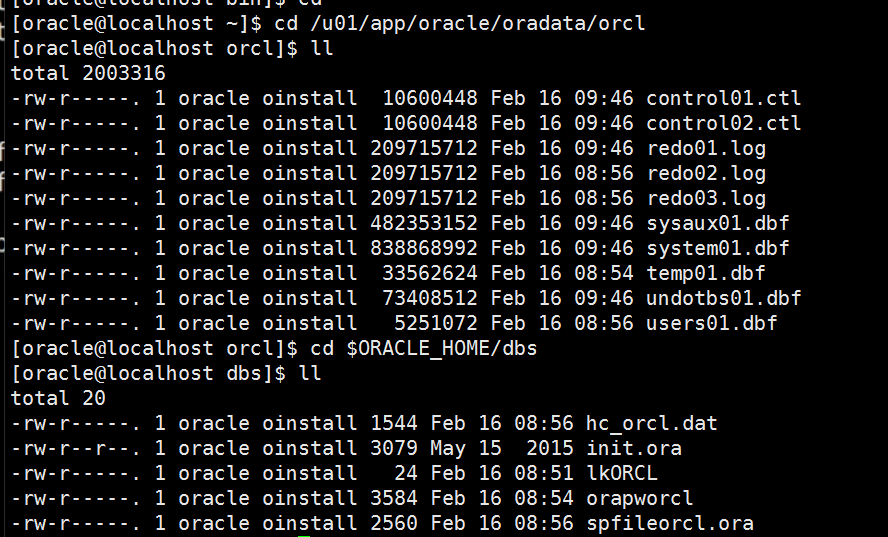Screen dimensions: 888x537
Task: Select file size 5251072 of users01.dbf
Action: click(436, 323)
